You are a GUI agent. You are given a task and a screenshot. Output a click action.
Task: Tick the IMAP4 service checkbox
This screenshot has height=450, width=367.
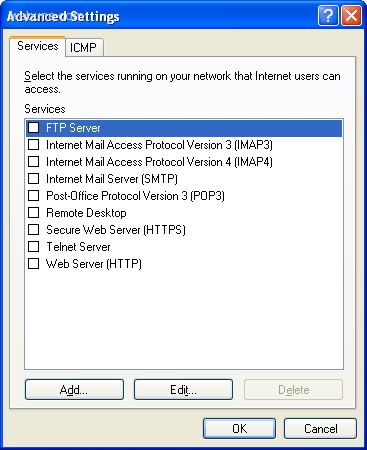[x=34, y=162]
